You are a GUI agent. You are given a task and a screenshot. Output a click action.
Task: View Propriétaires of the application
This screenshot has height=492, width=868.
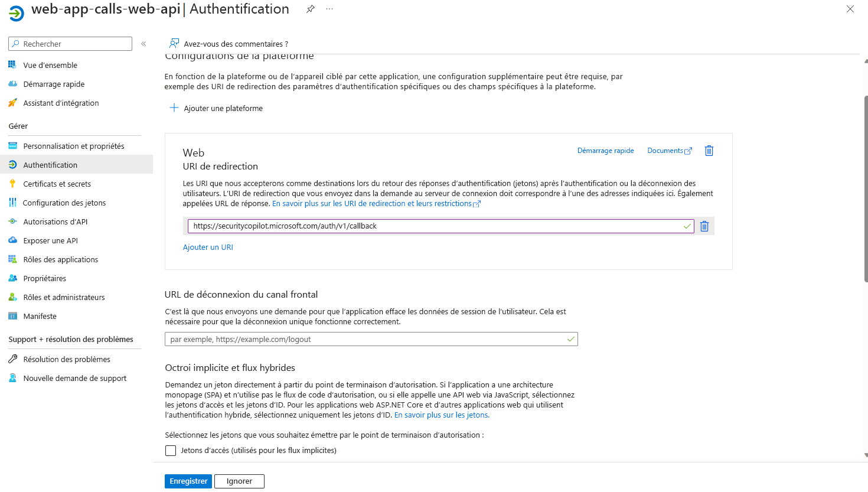click(45, 278)
